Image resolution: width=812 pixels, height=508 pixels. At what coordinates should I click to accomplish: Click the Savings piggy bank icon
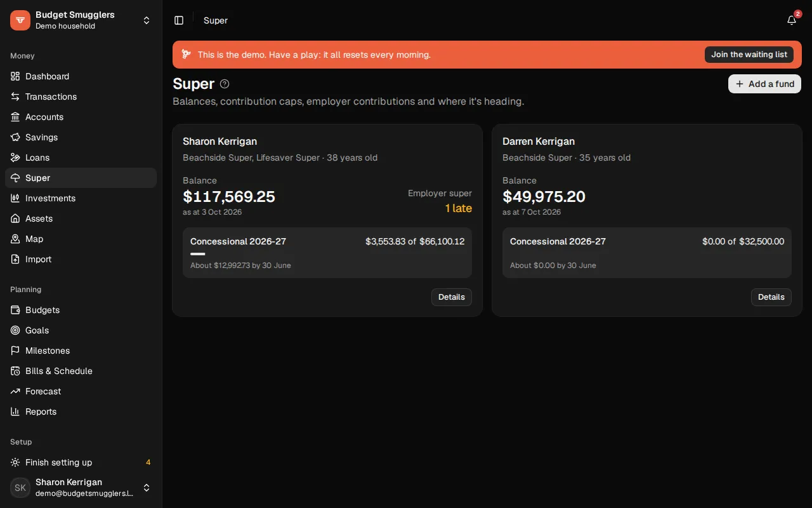coord(15,137)
